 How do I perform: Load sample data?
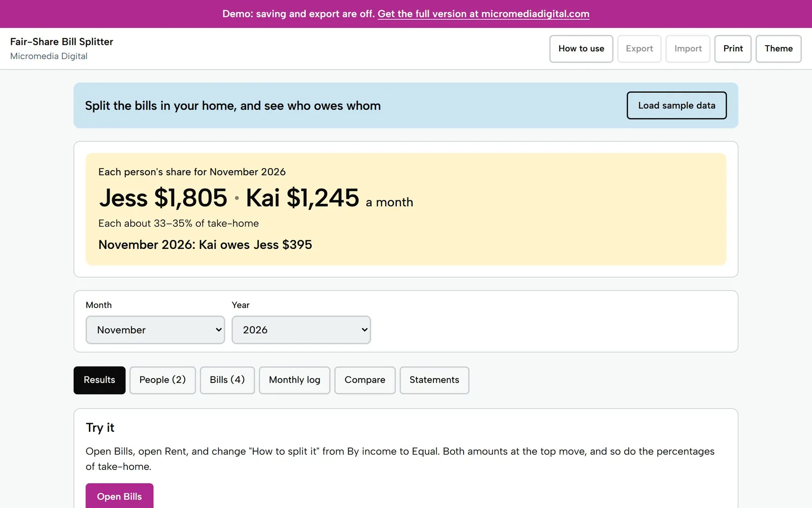click(x=676, y=105)
